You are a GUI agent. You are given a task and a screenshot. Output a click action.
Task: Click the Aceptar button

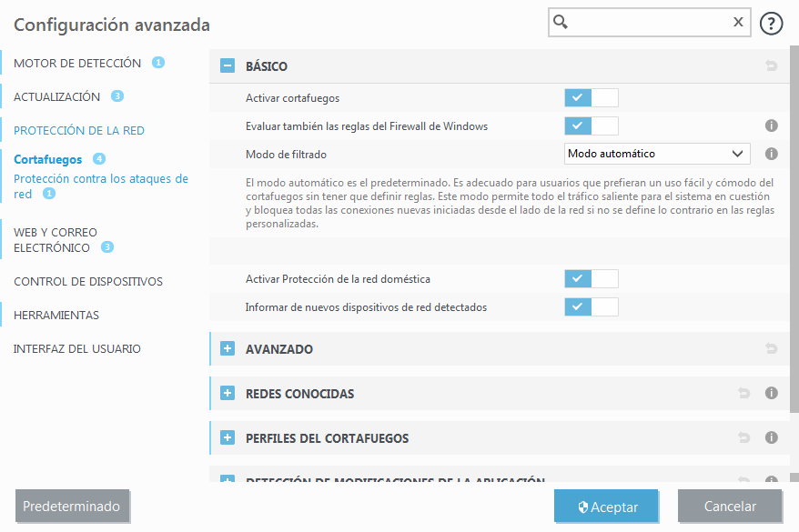coord(606,506)
